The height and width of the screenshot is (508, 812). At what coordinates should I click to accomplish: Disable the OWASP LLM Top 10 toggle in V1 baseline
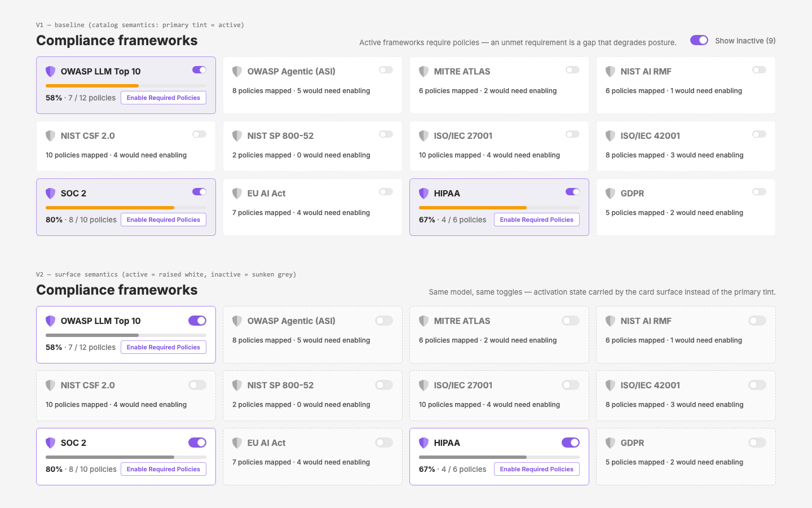pyautogui.click(x=199, y=70)
